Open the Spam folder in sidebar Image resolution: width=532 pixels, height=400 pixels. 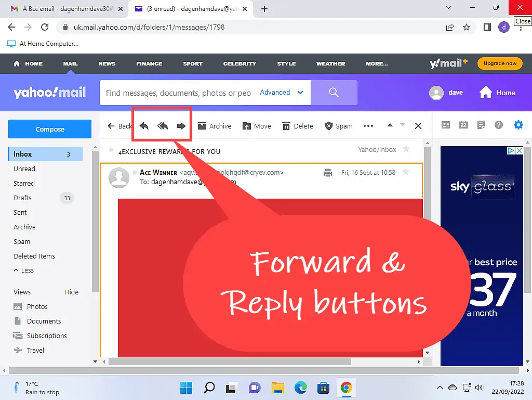(x=22, y=242)
